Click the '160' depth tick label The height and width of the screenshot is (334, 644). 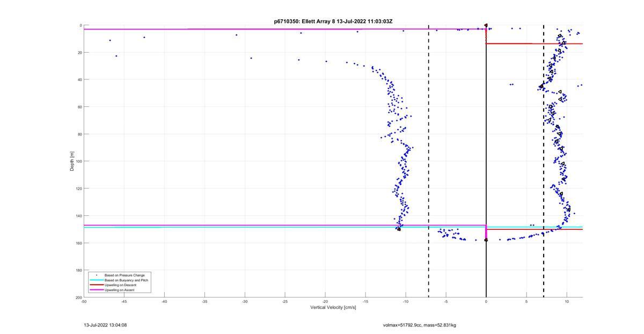click(x=78, y=243)
